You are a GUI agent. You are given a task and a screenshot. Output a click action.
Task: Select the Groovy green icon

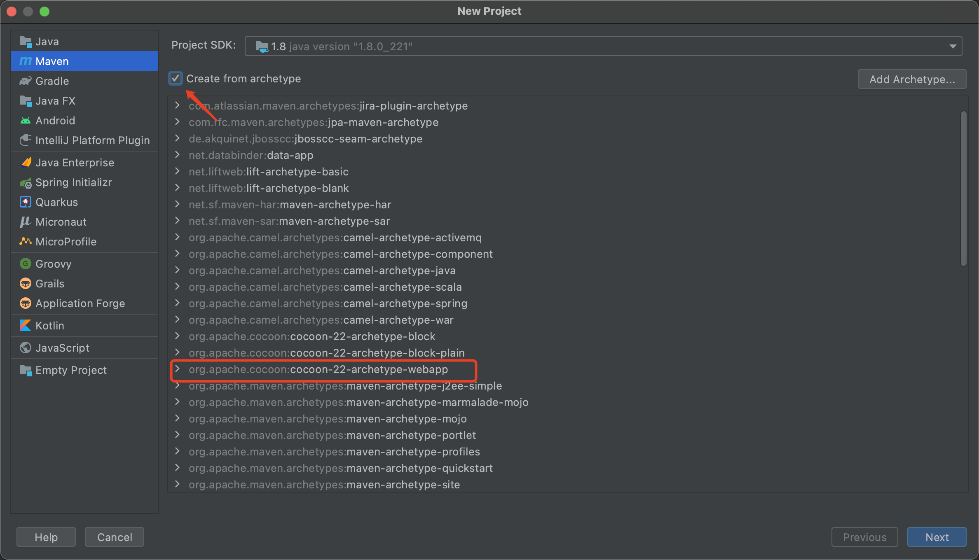click(x=25, y=264)
